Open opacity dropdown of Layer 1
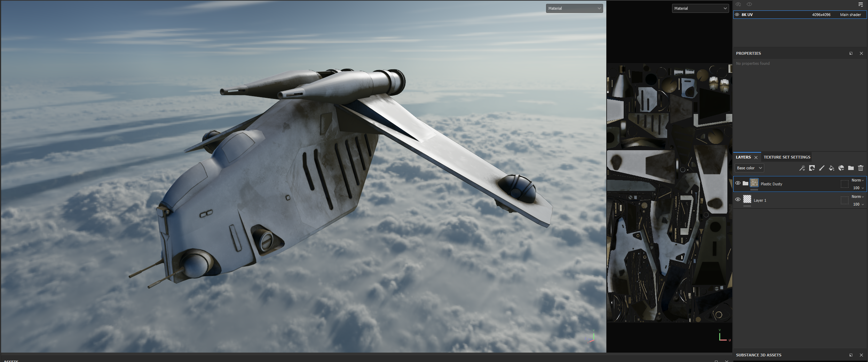The image size is (868, 362). 858,204
